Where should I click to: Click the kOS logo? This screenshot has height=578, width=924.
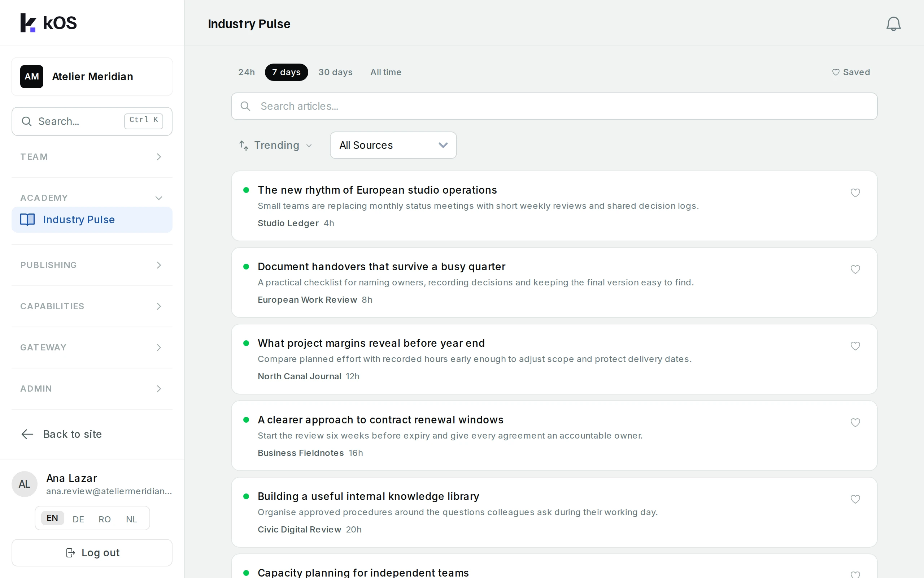pos(48,23)
